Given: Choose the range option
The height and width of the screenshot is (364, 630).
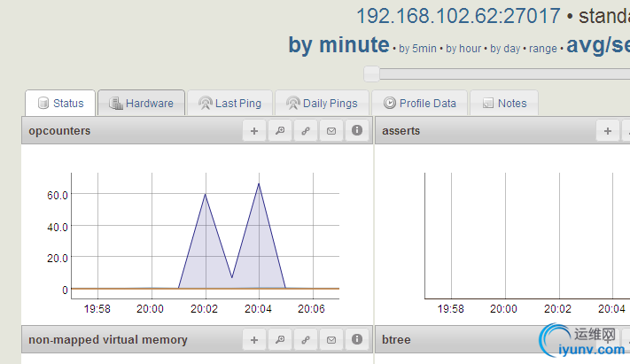Looking at the screenshot, I should coord(543,49).
